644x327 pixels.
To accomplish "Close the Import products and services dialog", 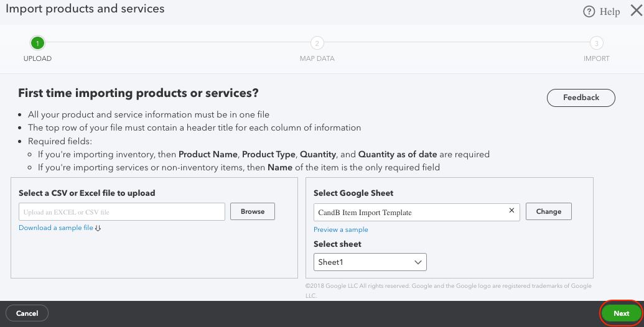I will click(x=637, y=11).
